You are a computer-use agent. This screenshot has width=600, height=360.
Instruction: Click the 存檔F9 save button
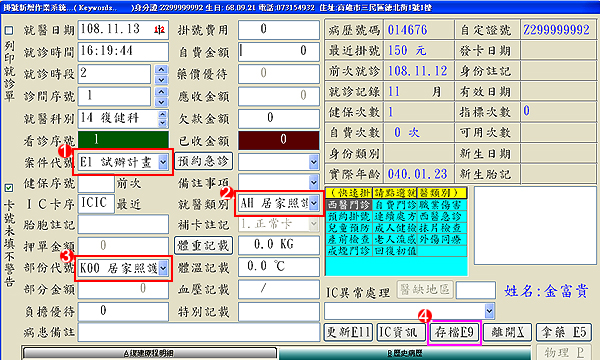pos(454,332)
